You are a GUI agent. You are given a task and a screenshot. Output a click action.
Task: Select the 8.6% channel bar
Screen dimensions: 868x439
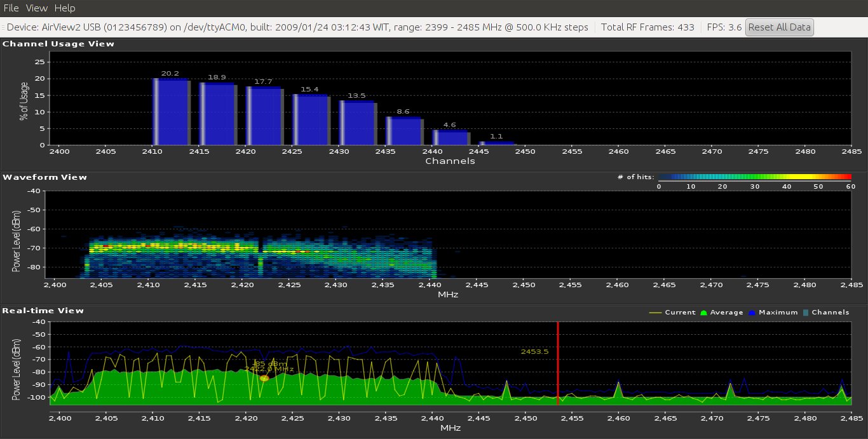click(x=404, y=132)
